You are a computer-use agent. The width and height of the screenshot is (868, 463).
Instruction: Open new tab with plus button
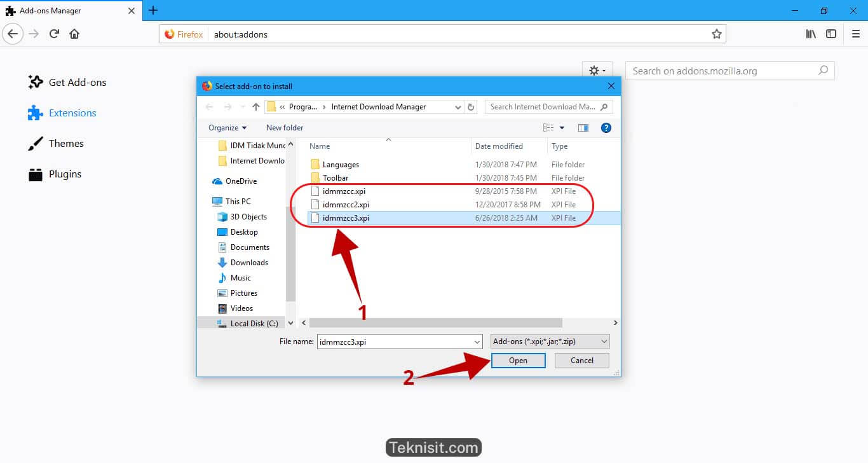point(153,10)
